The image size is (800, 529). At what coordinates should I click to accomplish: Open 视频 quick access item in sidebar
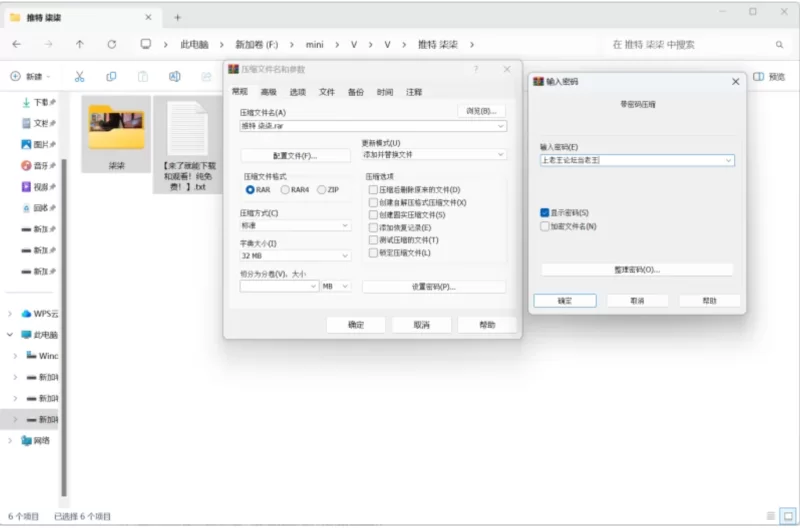[39, 187]
